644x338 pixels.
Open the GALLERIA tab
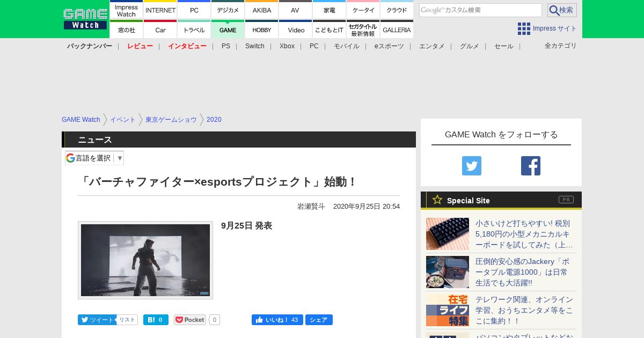397,29
